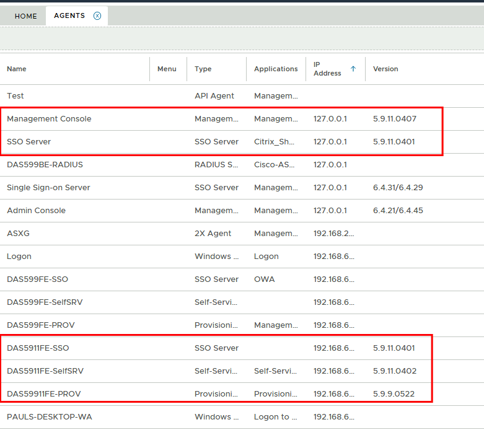This screenshot has height=448, width=484.
Task: Select the DAS599BE-RADIUS agent
Action: (45, 165)
